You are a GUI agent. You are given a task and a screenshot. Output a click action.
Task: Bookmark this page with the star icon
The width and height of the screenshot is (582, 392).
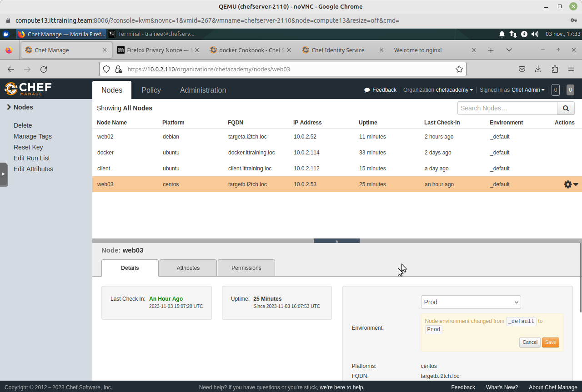[459, 69]
